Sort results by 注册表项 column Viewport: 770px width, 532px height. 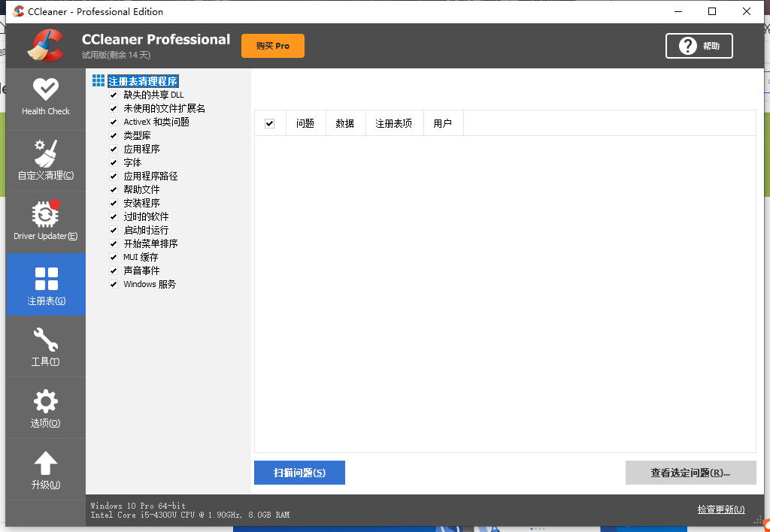click(394, 123)
